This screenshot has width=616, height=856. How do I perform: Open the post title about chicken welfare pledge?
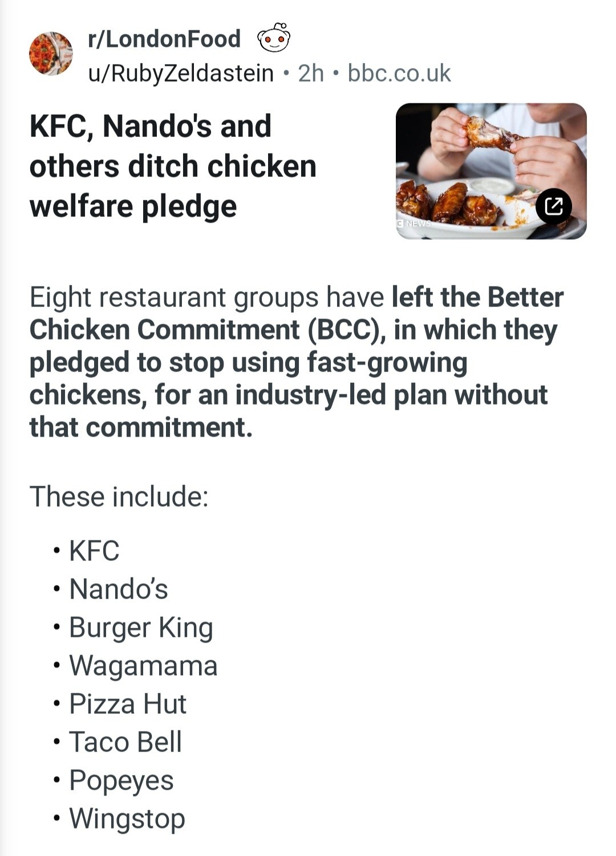[x=173, y=166]
